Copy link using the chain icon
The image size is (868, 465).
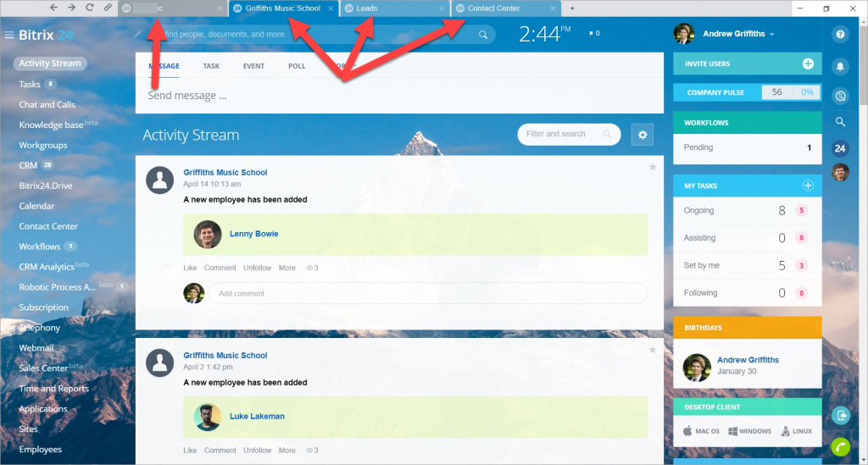click(x=108, y=8)
